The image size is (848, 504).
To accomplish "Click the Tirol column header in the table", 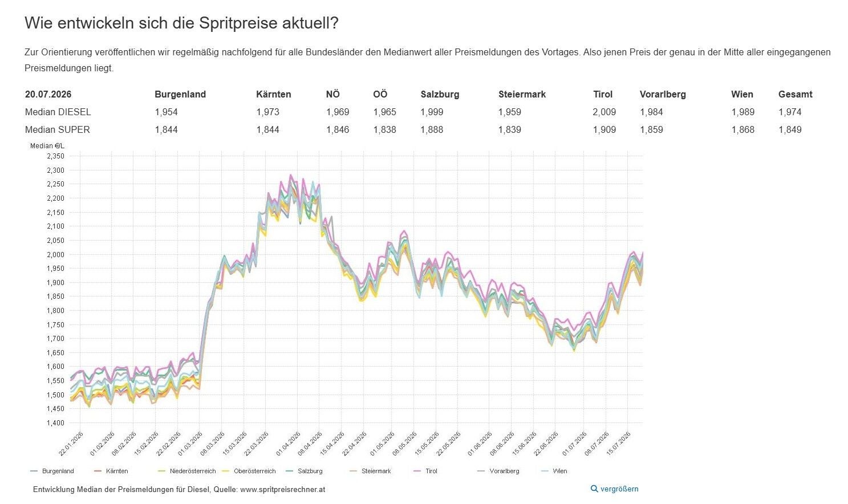I will 603,94.
